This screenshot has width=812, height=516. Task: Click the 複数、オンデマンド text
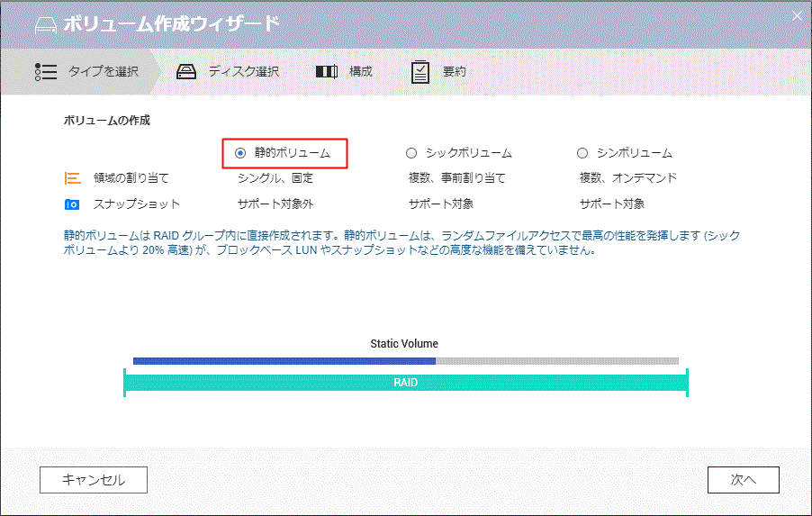click(628, 178)
